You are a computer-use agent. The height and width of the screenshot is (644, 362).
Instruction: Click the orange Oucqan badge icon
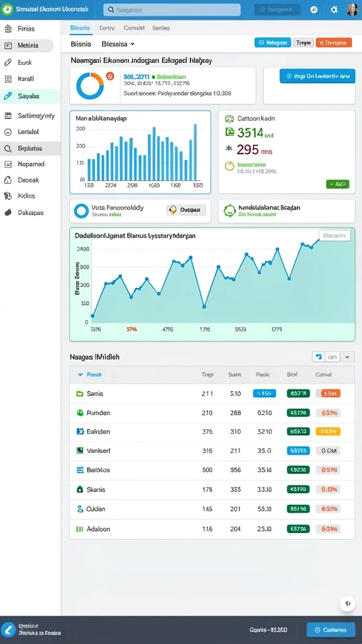tap(173, 210)
